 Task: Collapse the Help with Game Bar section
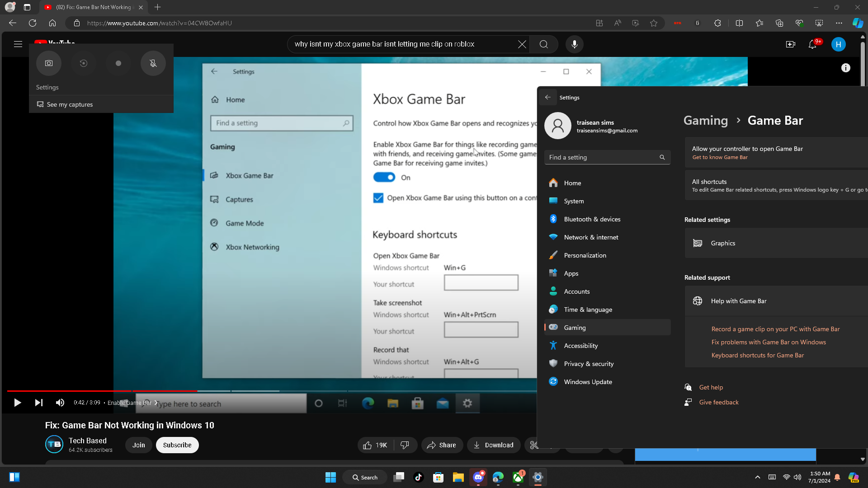pyautogui.click(x=776, y=301)
